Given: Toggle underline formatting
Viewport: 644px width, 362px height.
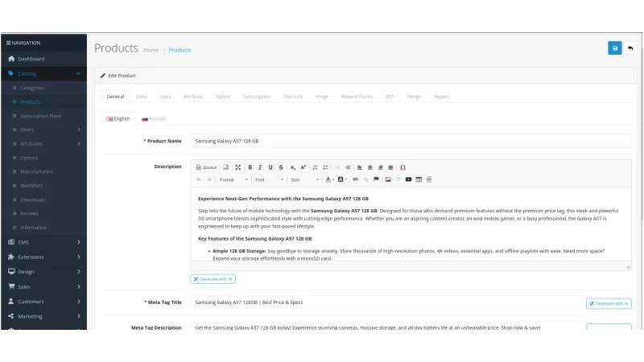Looking at the screenshot, I should (270, 167).
